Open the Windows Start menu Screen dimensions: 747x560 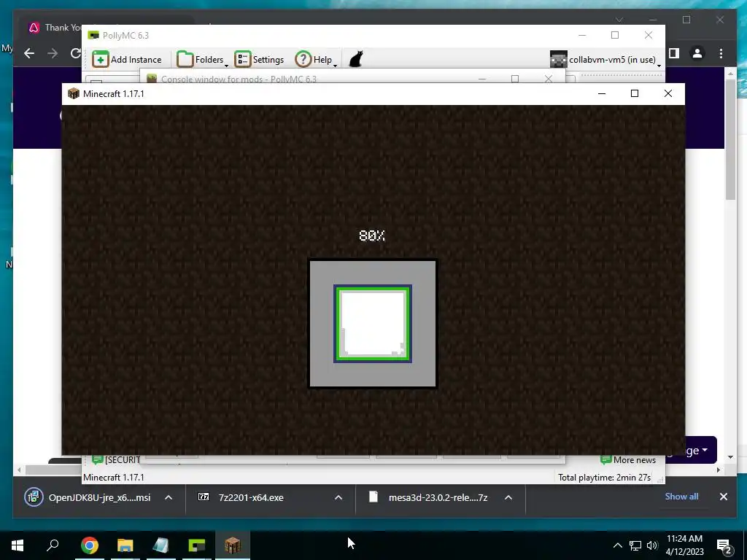click(x=18, y=545)
